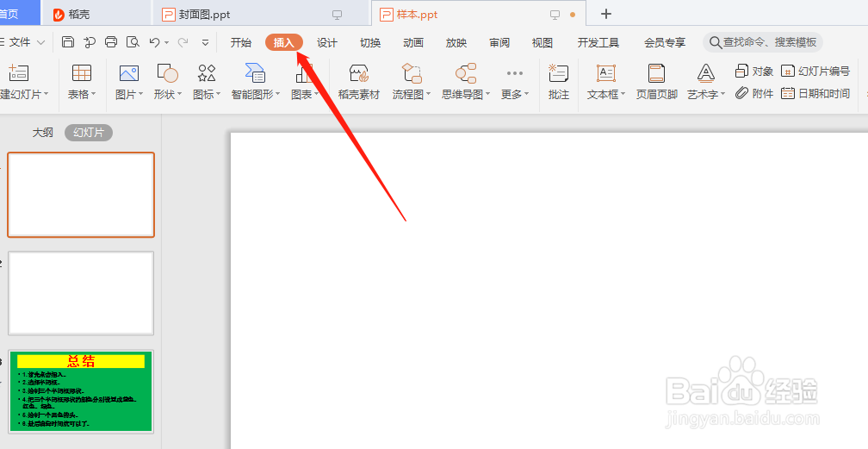
Task: Insert a Mind Map 思维导图 icon
Action: pos(466,72)
